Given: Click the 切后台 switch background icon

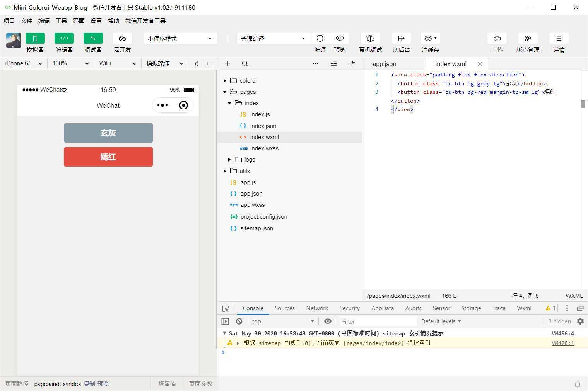Looking at the screenshot, I should click(401, 38).
